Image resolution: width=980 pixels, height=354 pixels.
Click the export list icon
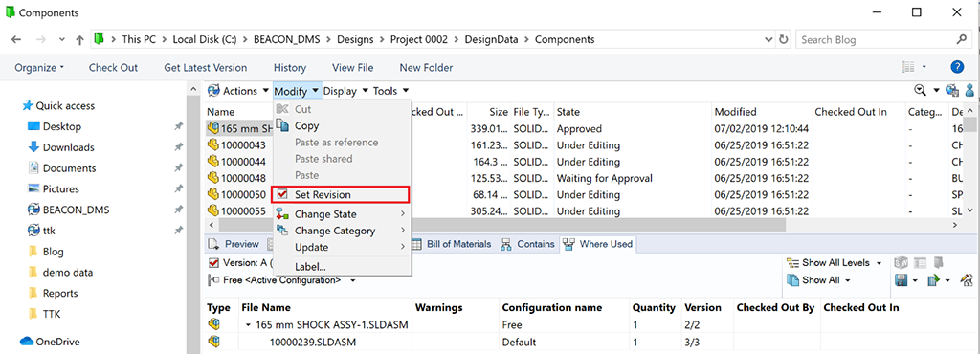(x=934, y=280)
